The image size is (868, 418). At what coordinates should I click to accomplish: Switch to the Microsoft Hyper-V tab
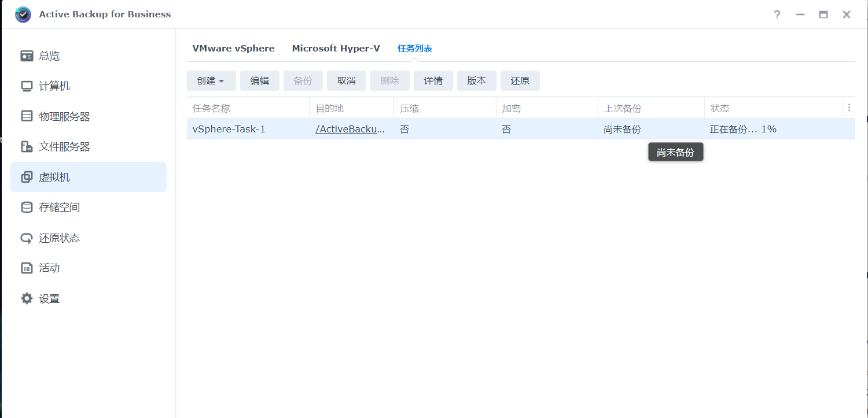336,49
